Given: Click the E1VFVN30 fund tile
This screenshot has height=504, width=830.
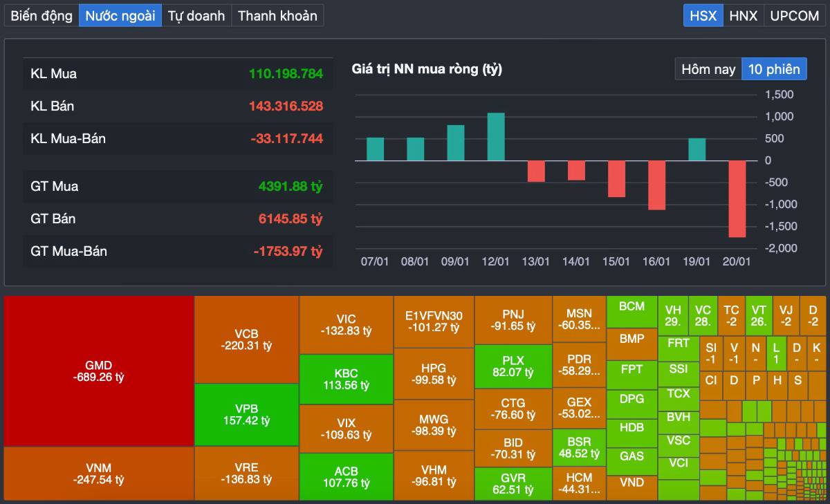Looking at the screenshot, I should click(434, 320).
